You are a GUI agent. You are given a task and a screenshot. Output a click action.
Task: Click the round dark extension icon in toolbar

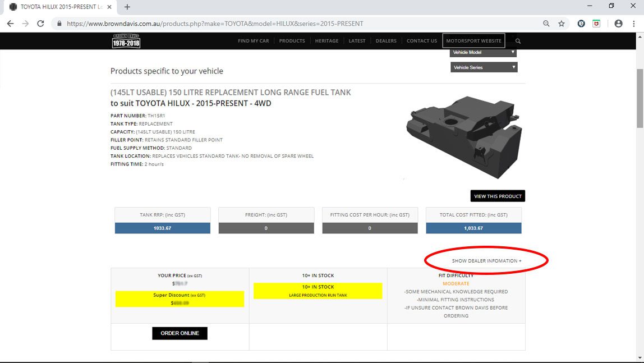pyautogui.click(x=581, y=24)
